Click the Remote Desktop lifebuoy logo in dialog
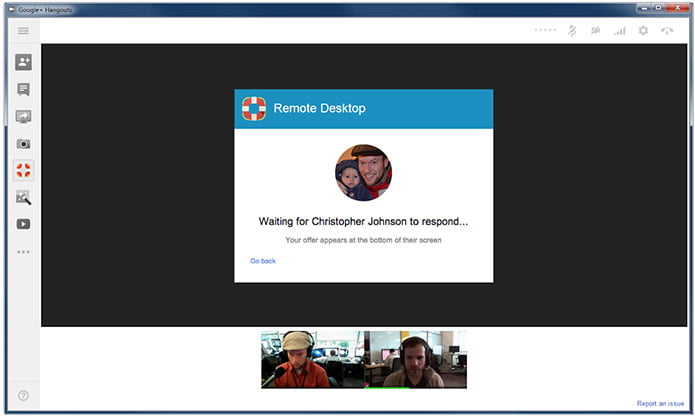This screenshot has width=695, height=417. click(254, 109)
